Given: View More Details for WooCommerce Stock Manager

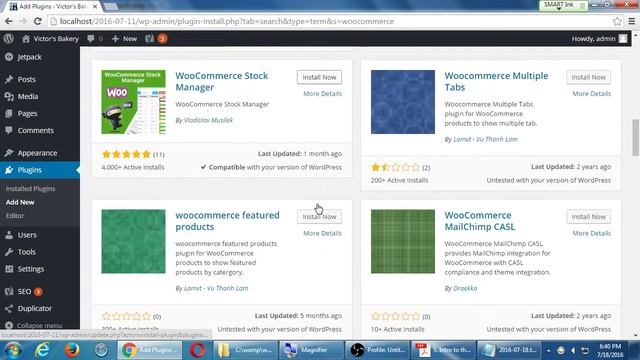Looking at the screenshot, I should (x=322, y=93).
